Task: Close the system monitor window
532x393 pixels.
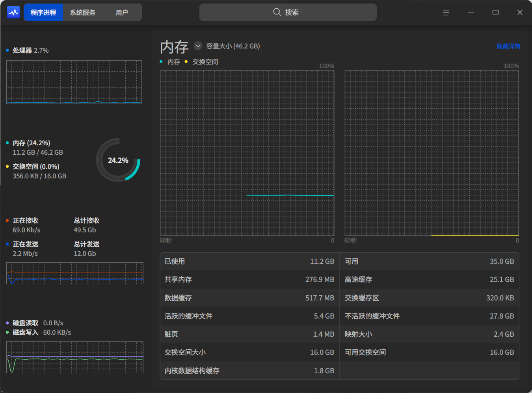Action: (520, 13)
